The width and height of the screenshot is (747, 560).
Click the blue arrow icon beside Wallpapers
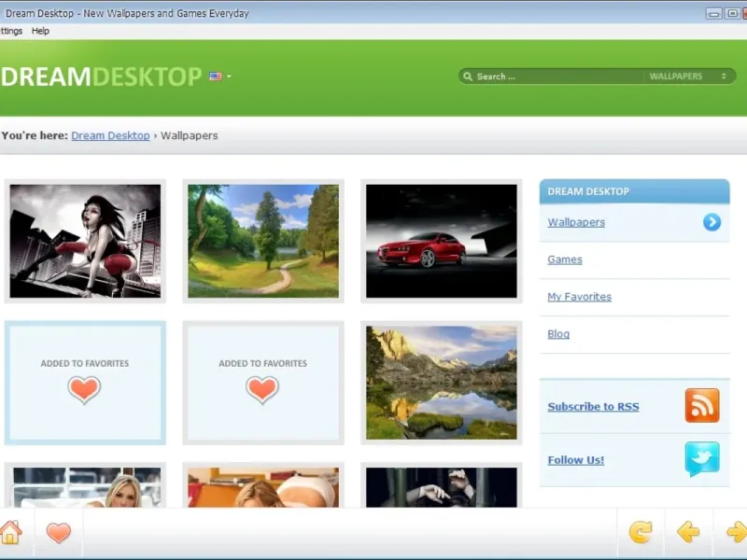[x=712, y=222]
